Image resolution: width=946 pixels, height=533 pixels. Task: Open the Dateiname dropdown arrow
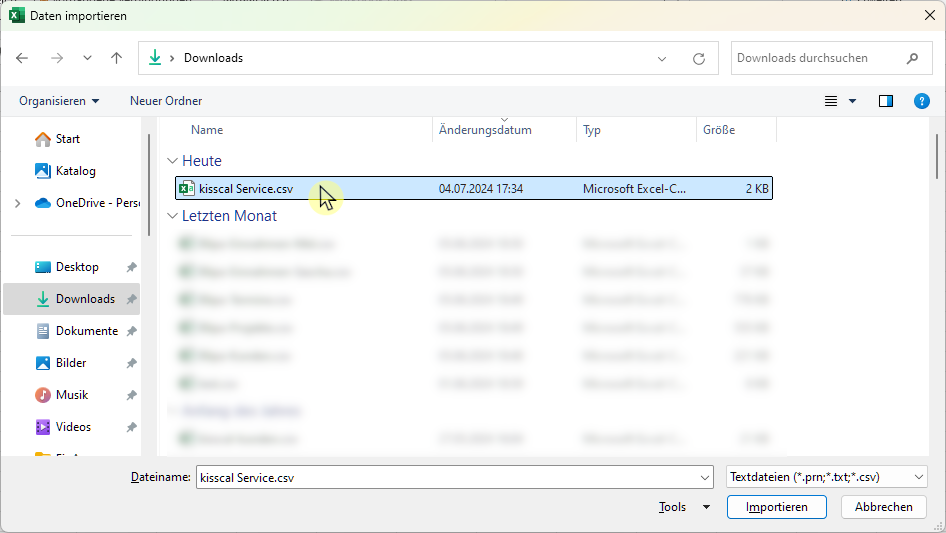click(x=705, y=477)
